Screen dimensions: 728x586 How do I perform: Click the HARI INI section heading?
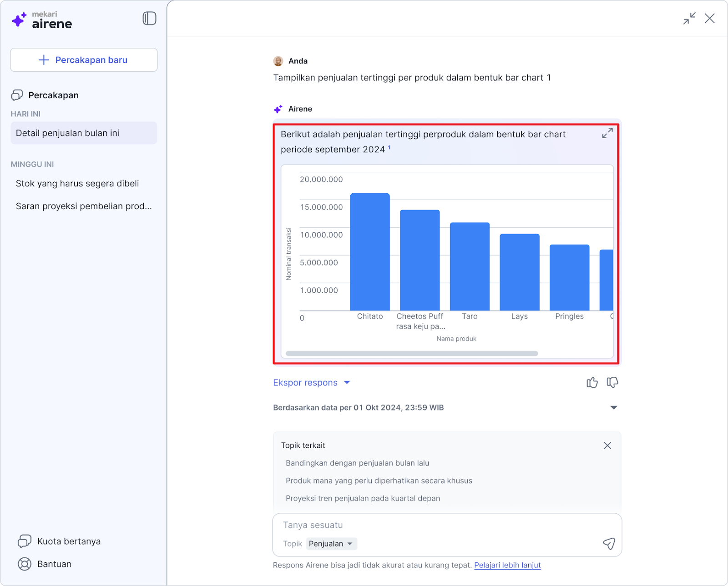click(x=25, y=114)
